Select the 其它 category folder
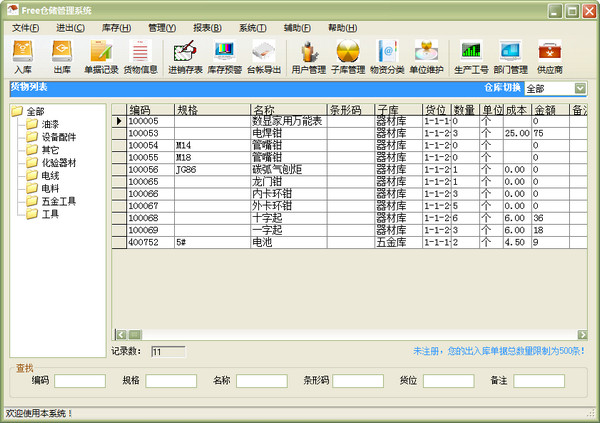This screenshot has height=423, width=600. pyautogui.click(x=43, y=150)
